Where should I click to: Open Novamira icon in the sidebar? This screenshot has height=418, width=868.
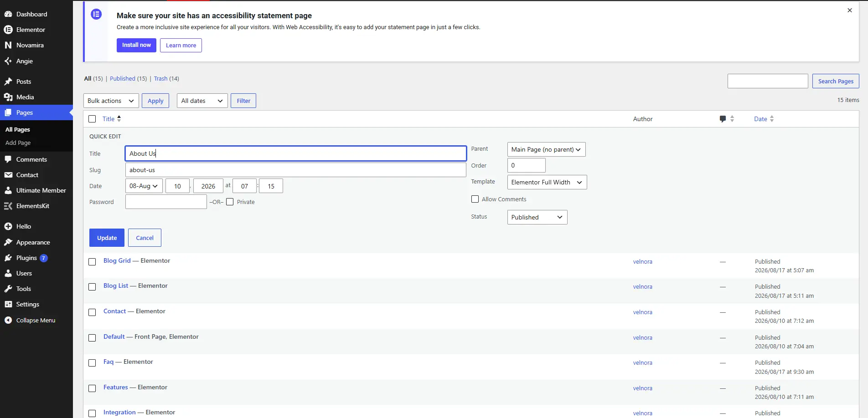tap(8, 45)
